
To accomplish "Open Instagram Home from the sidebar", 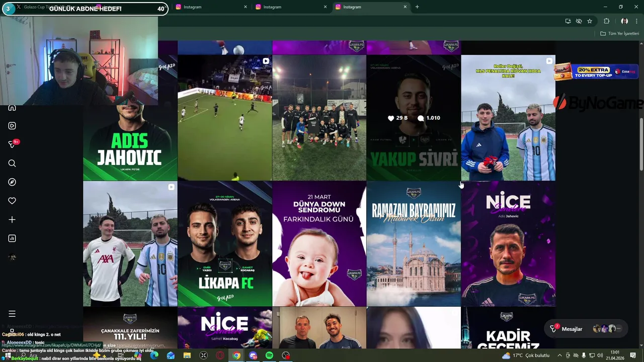I will [x=12, y=108].
